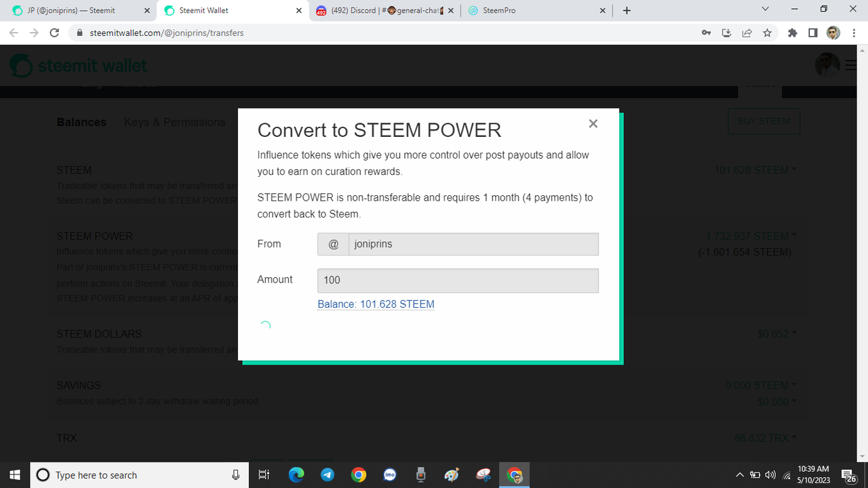Click the From account field joniprins
Image resolution: width=868 pixels, height=488 pixels.
point(473,244)
